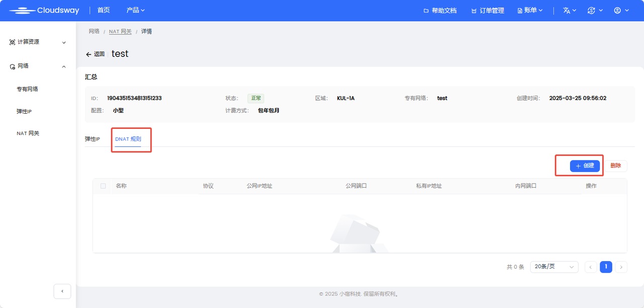The height and width of the screenshot is (308, 644).
Task: Select the table header checkbox
Action: (x=103, y=186)
